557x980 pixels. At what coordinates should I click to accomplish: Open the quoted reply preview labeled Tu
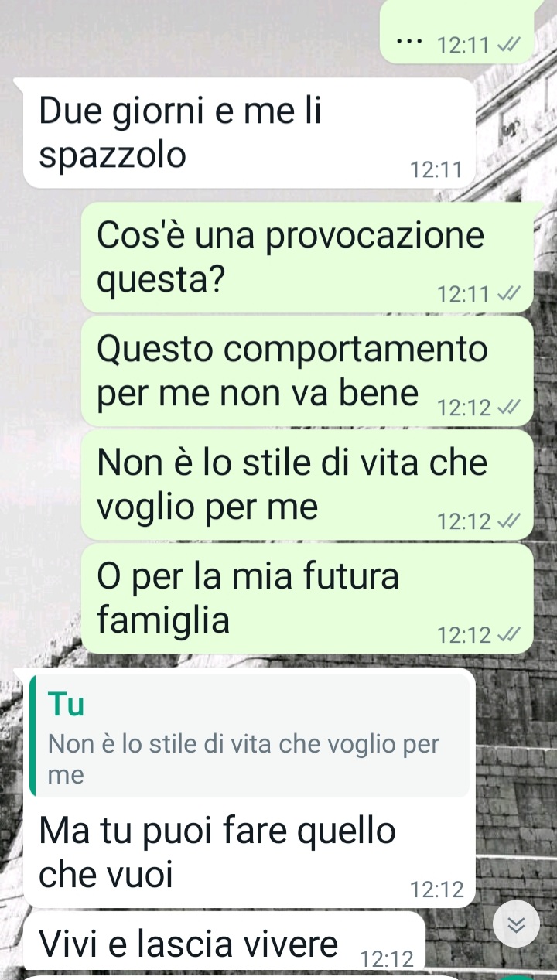(x=249, y=735)
